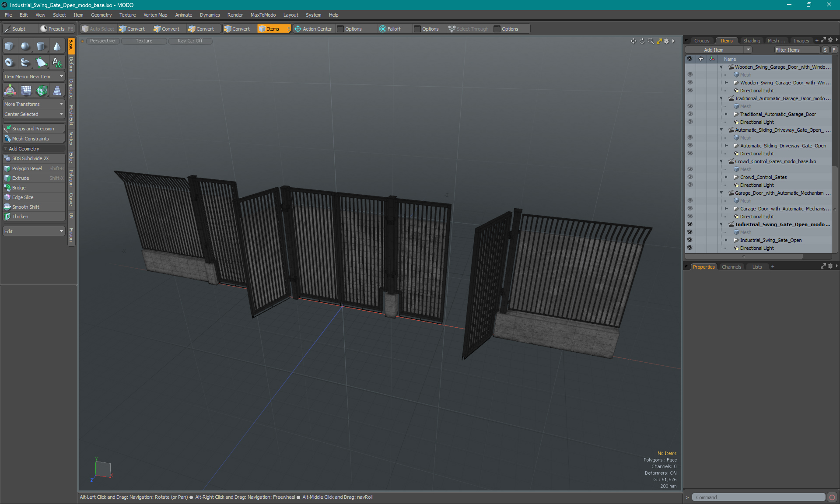The image size is (840, 504).
Task: Select the Industrial_Swing_Gate_Open item in tree
Action: [x=771, y=240]
